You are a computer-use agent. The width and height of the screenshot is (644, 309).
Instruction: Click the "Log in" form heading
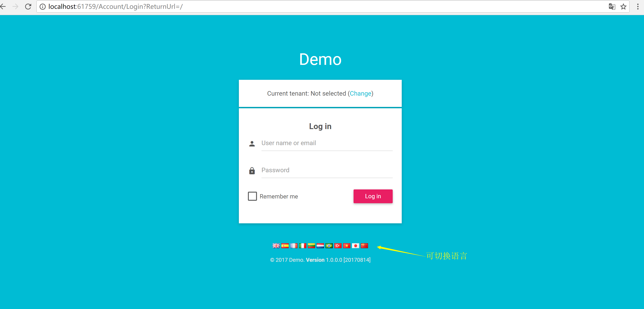[x=320, y=126]
